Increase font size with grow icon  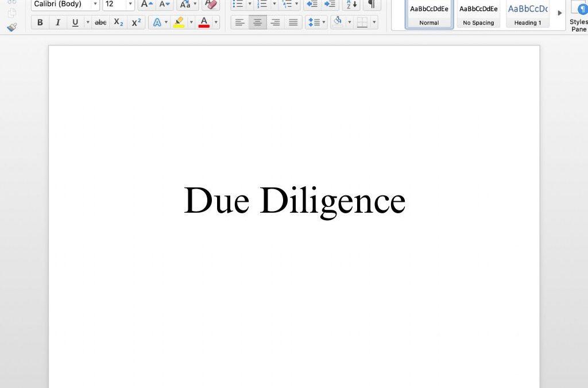[146, 4]
